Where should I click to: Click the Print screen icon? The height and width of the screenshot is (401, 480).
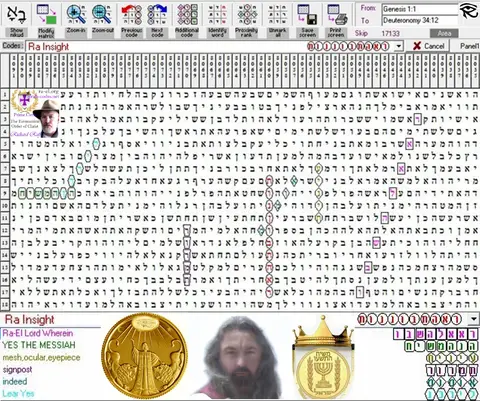pyautogui.click(x=337, y=15)
